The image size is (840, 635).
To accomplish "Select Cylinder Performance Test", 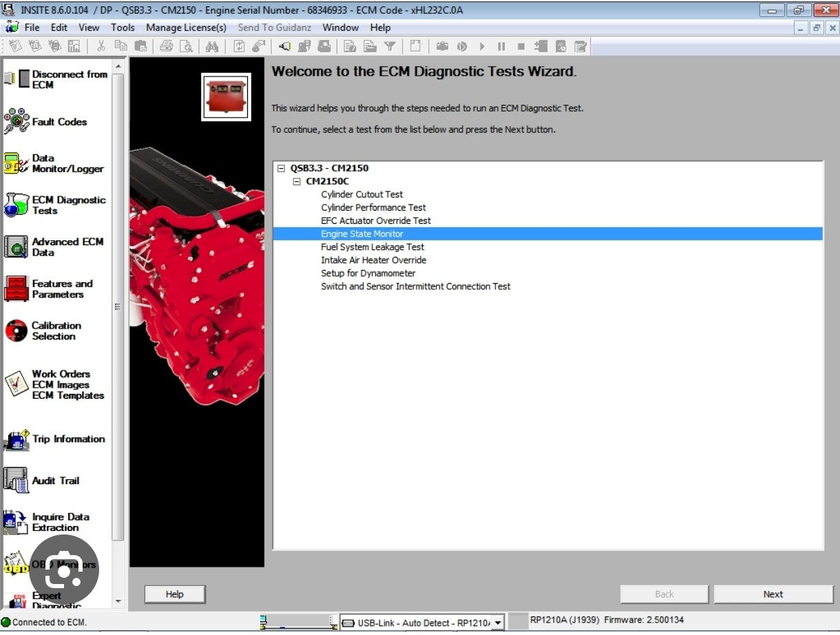I will (373, 207).
